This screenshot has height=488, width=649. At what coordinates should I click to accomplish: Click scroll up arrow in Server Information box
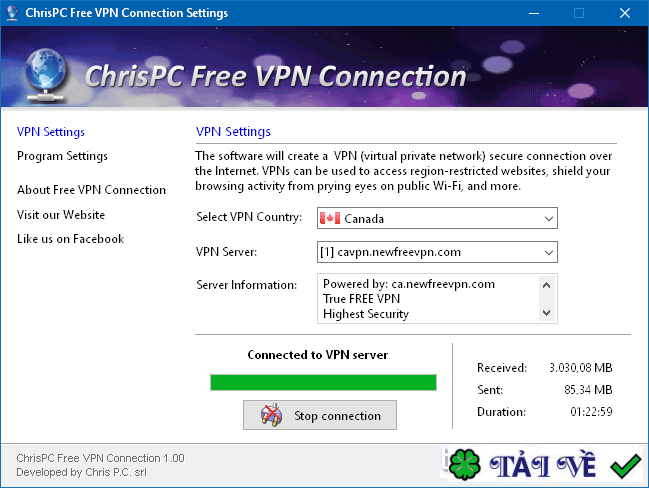pos(546,285)
